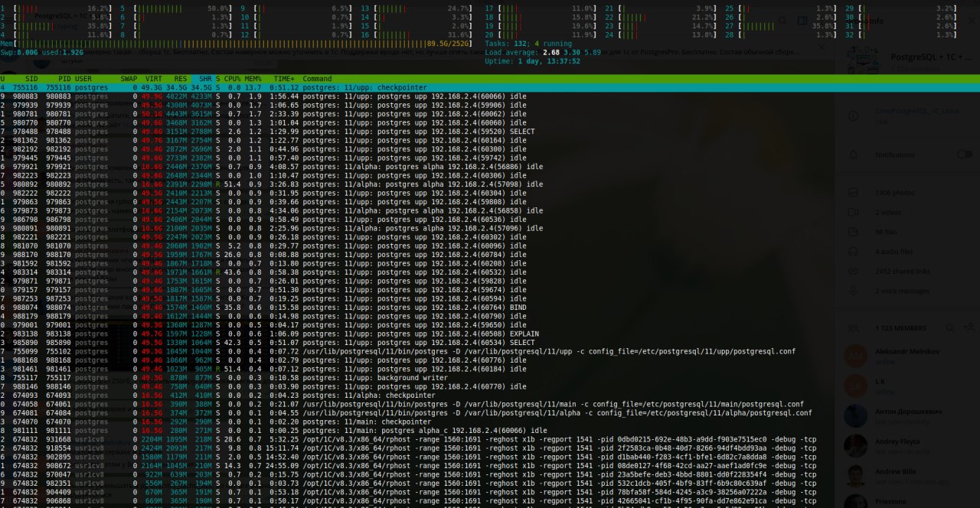Select the process row with PID 980892
980x508 pixels.
490,184
